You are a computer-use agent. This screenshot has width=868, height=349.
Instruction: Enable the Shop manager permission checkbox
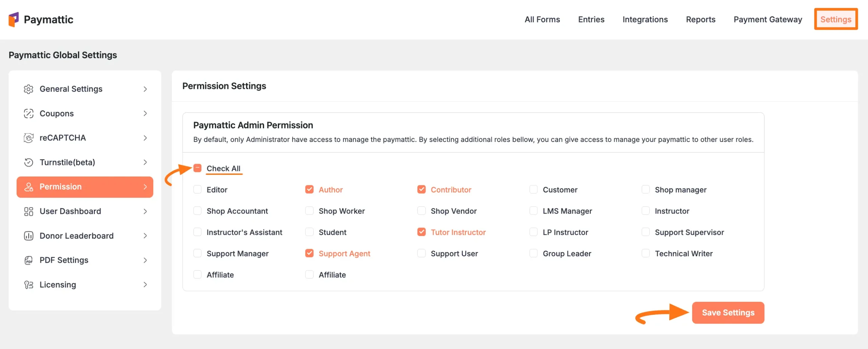point(646,189)
